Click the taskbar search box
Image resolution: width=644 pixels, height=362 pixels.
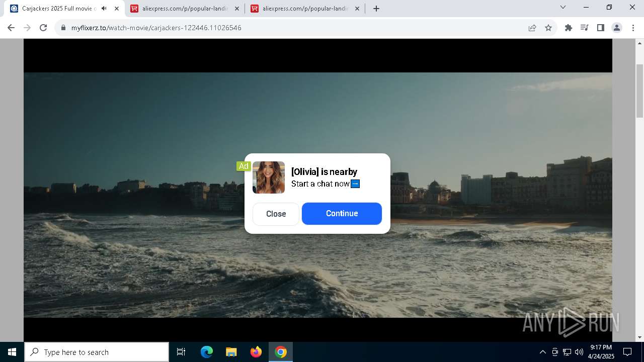(x=97, y=352)
